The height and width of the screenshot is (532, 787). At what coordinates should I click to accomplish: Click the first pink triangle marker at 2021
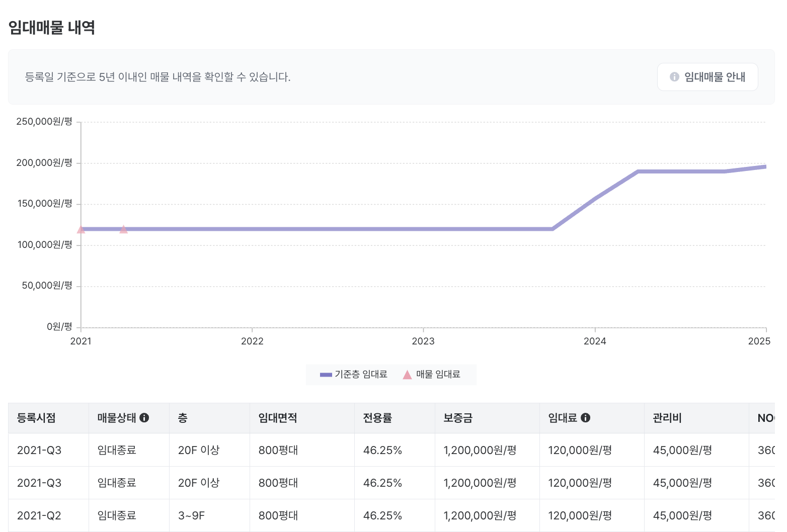[81, 230]
